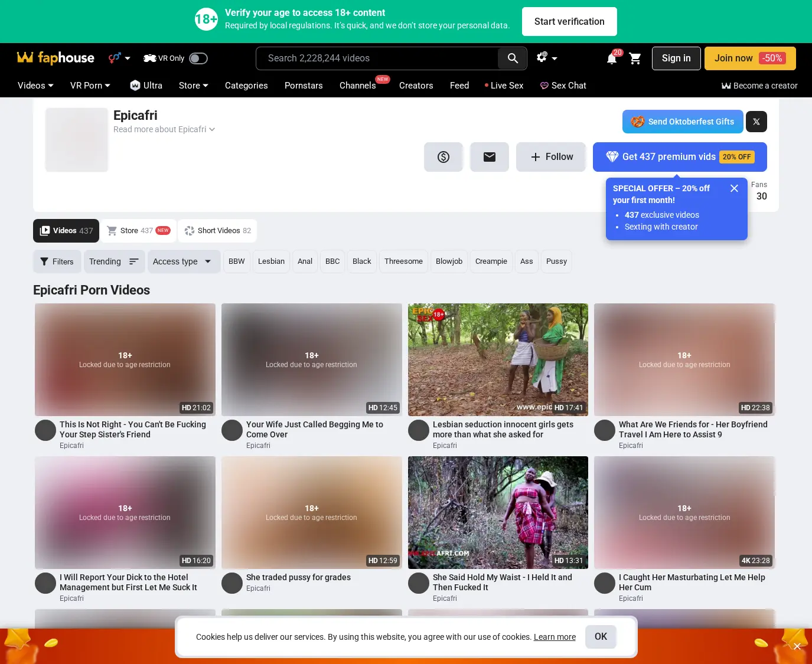Focus the video search field

point(377,58)
